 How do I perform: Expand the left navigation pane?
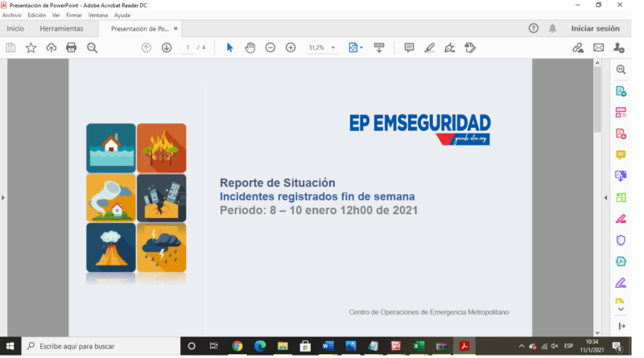point(3,197)
